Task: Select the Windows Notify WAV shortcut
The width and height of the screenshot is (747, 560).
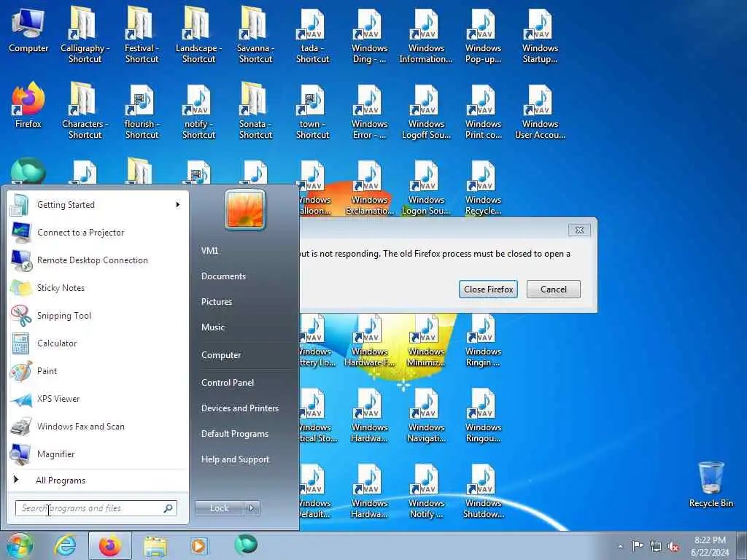Action: 426,491
